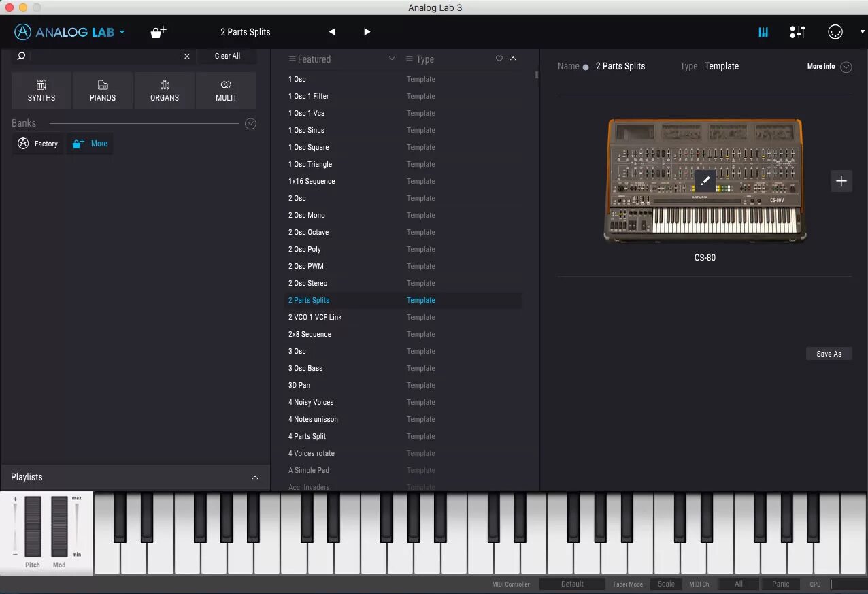Filter by ORGANS category

click(x=165, y=90)
